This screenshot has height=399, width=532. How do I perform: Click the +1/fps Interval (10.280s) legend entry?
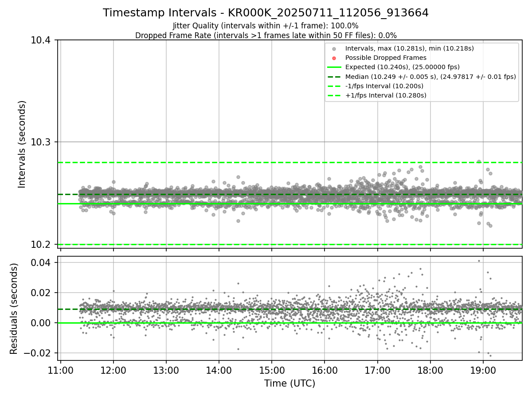click(386, 95)
